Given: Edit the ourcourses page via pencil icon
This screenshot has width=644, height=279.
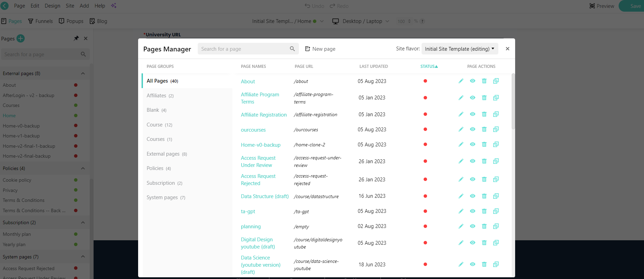Looking at the screenshot, I should (x=461, y=129).
